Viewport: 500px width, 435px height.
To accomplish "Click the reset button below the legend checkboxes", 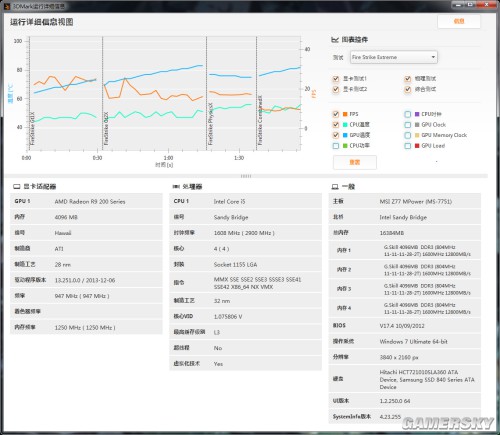I will pos(355,162).
